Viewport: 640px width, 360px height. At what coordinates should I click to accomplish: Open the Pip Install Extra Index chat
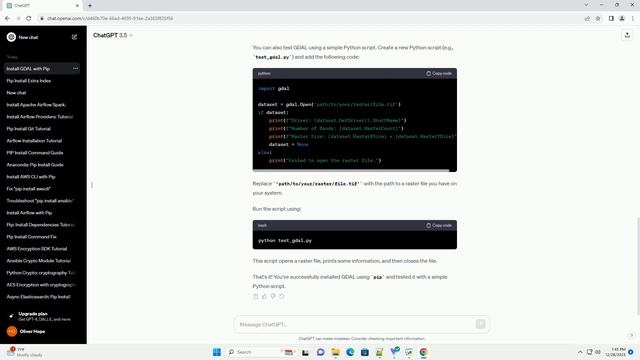click(x=42, y=81)
